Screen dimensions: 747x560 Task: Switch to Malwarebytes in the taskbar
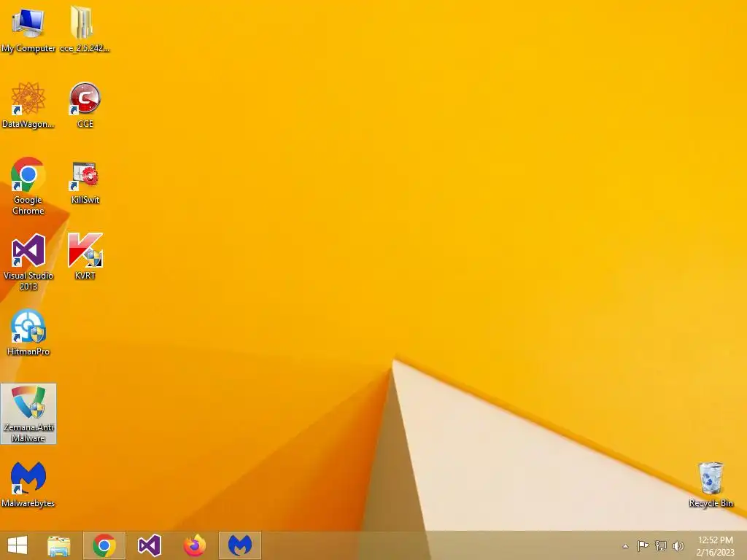(240, 545)
